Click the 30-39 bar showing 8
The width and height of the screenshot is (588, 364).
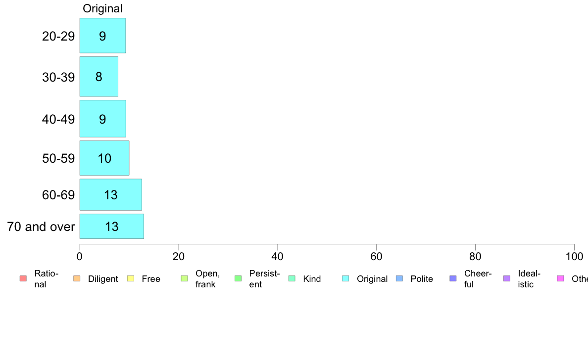[x=98, y=77]
